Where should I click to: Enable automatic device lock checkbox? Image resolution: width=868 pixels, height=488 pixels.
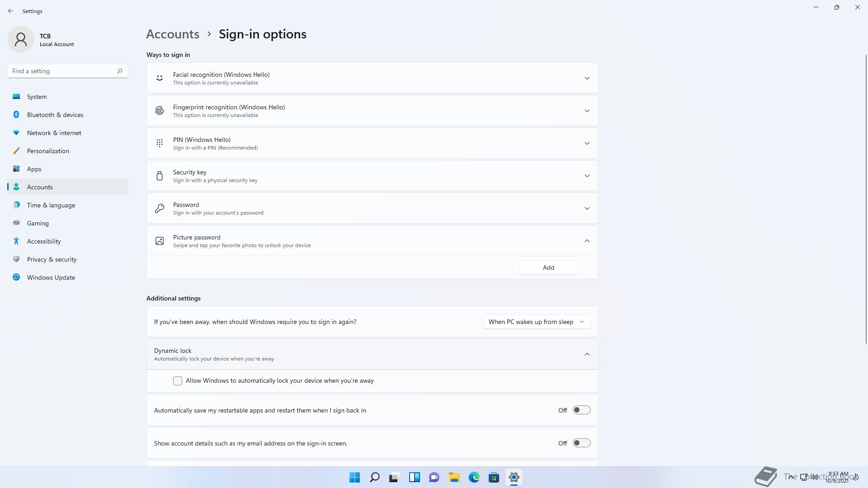tap(178, 381)
